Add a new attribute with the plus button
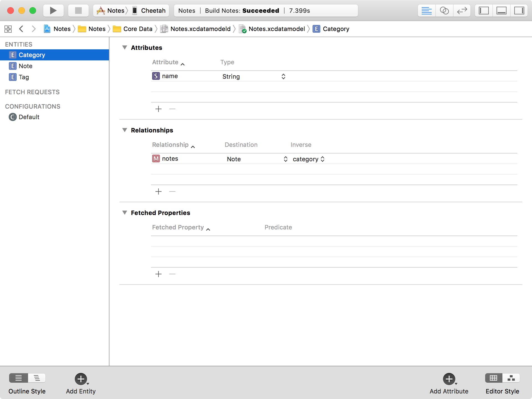The width and height of the screenshot is (532, 399). pos(158,109)
